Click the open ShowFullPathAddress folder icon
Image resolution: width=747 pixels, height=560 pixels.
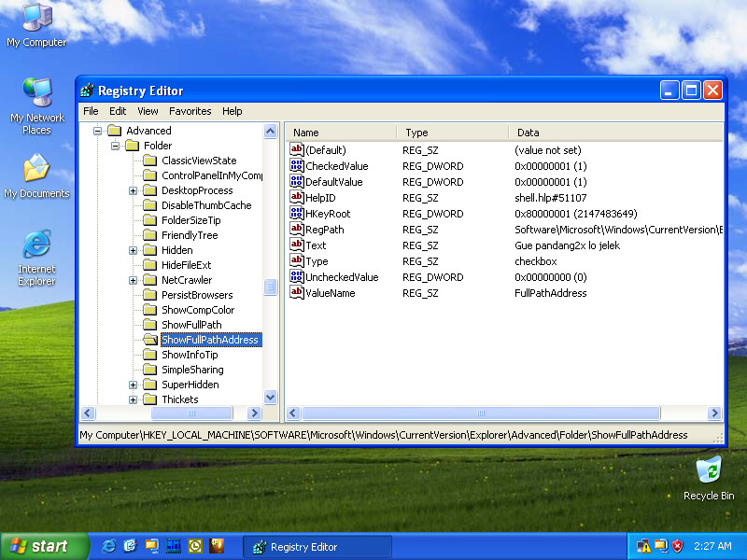click(x=150, y=340)
